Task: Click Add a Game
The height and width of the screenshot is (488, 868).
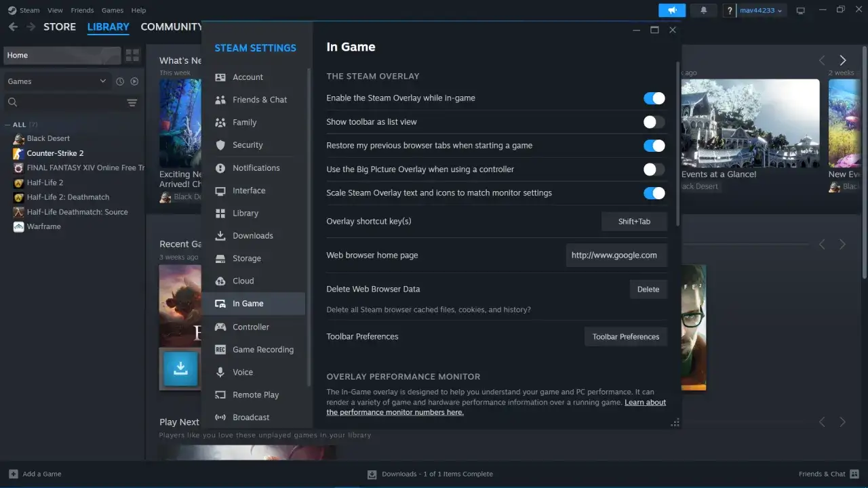Action: coord(35,474)
